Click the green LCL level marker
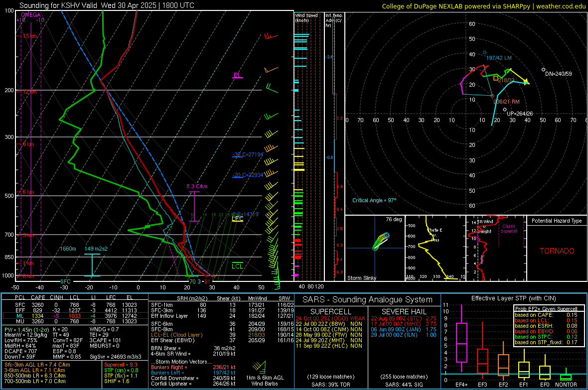 tap(237, 265)
